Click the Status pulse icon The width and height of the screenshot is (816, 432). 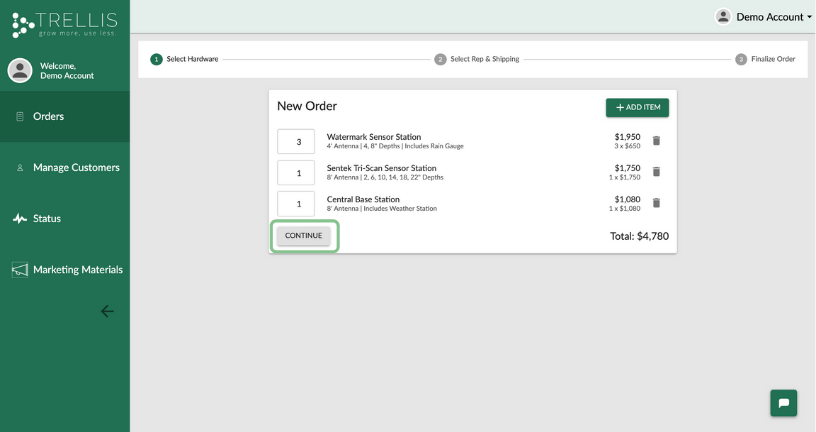pos(20,219)
